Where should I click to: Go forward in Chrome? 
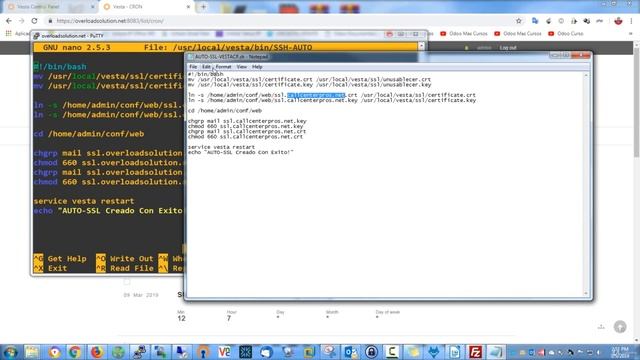(x=22, y=21)
